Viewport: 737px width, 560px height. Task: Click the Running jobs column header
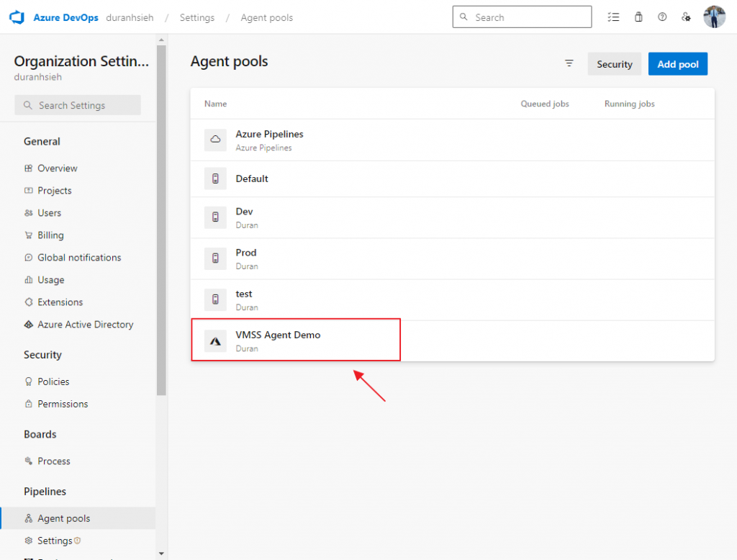629,104
